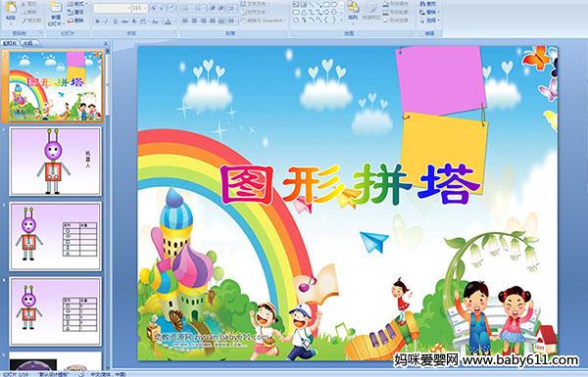Switch to the Outline tab in the left pane
Viewport: 588px width, 377px height.
click(27, 43)
